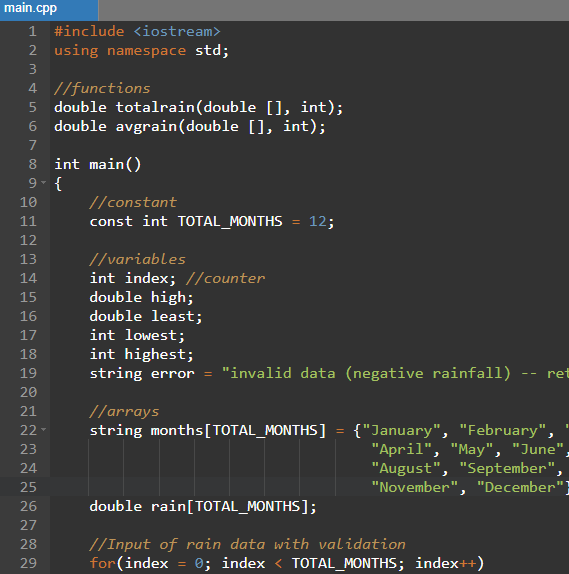Viewport: 569px width, 574px height.
Task: Click 'high' variable declaration
Action: [x=168, y=297]
